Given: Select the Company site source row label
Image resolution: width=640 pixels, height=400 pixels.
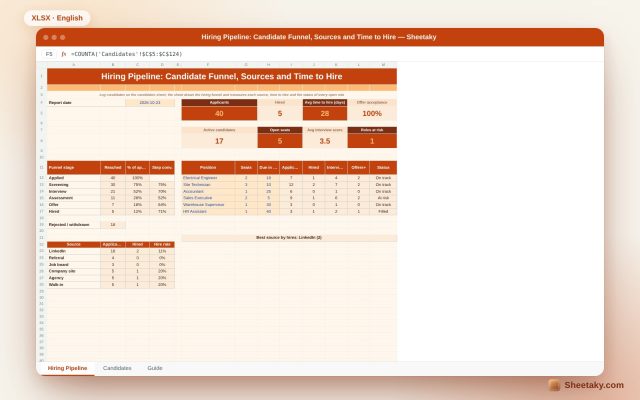Looking at the screenshot, I should point(74,271).
